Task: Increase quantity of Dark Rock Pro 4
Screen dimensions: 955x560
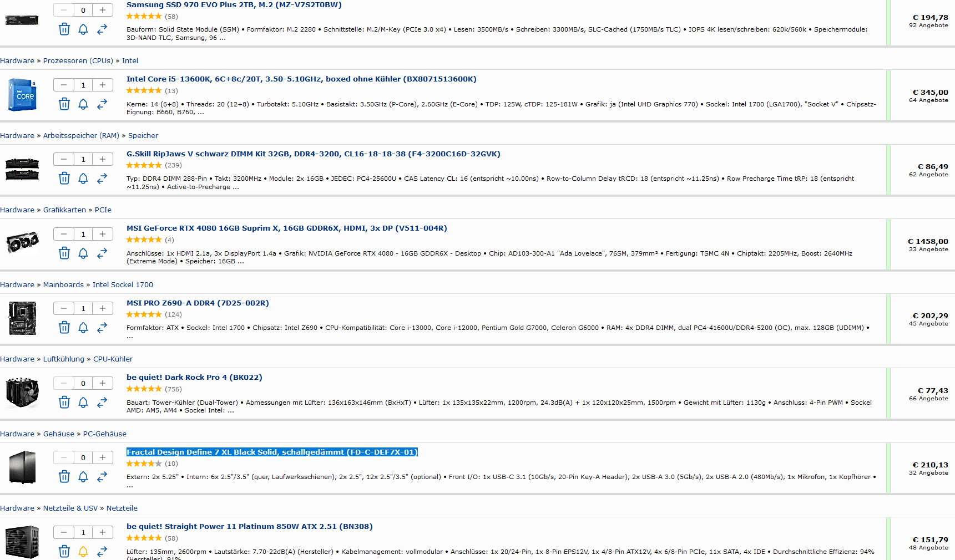Action: tap(103, 383)
